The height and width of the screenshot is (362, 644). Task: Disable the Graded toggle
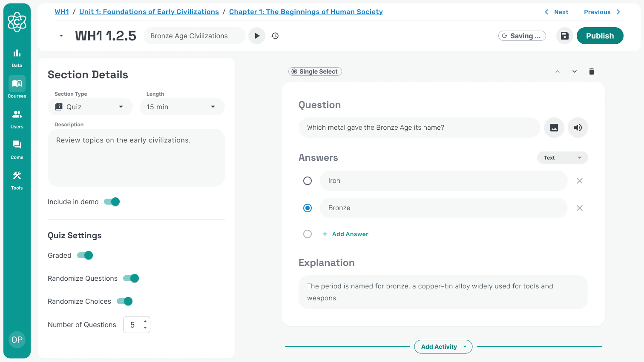(85, 255)
